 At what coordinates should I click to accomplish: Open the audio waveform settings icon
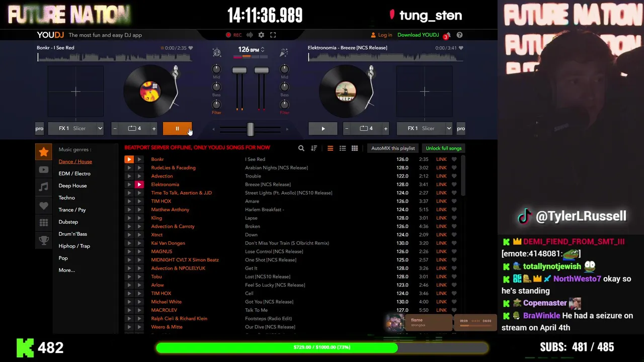pos(250,35)
